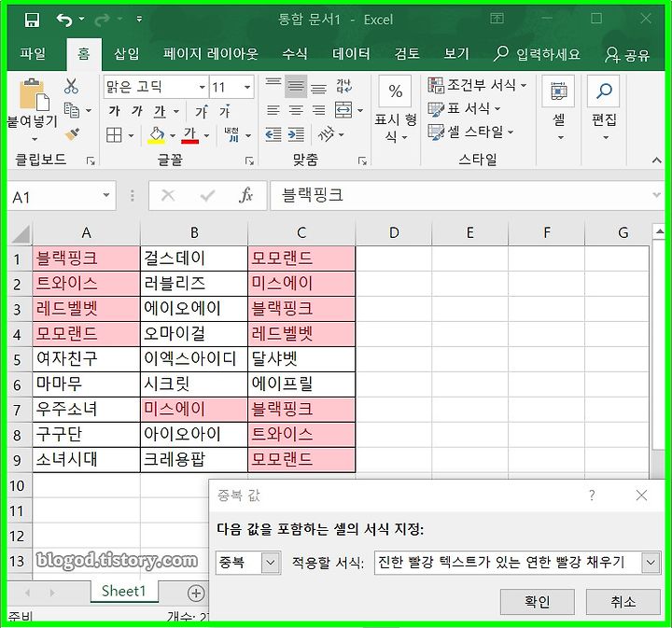Apply yellow fill color bucket

pyautogui.click(x=157, y=135)
